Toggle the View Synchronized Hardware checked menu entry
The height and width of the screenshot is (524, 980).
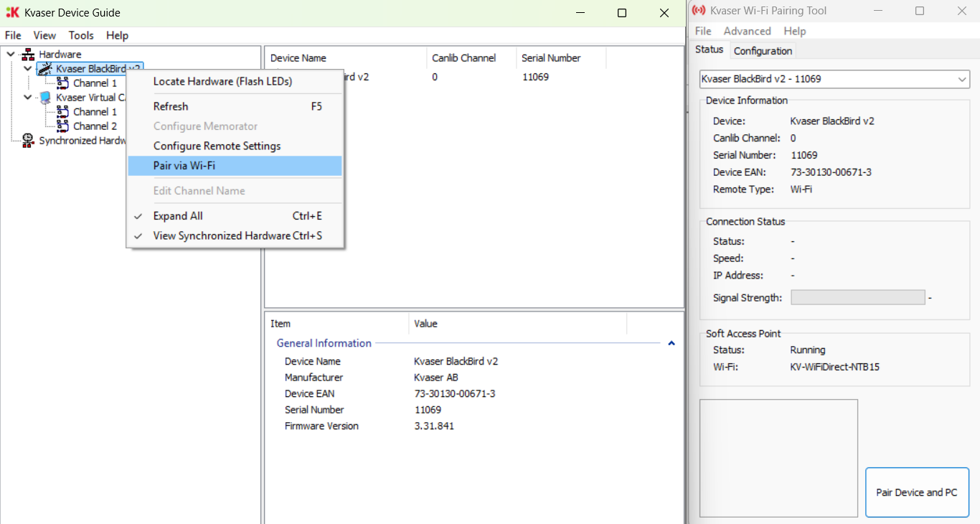point(235,235)
